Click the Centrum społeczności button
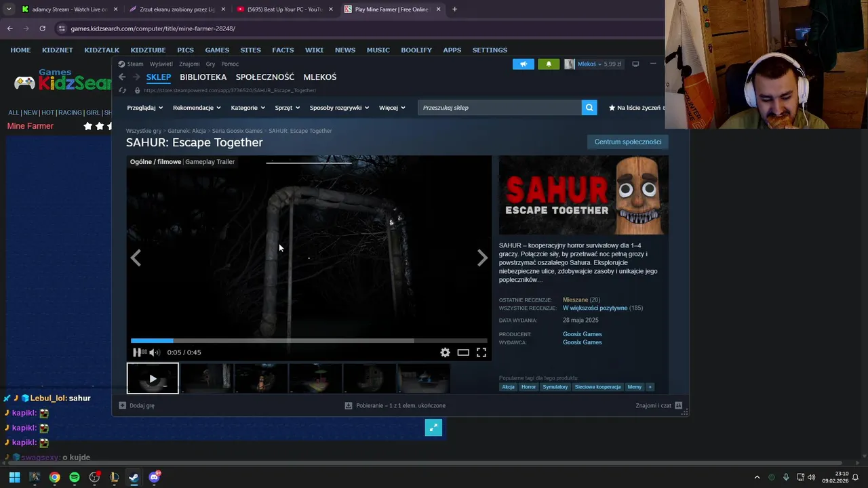 pos(628,142)
